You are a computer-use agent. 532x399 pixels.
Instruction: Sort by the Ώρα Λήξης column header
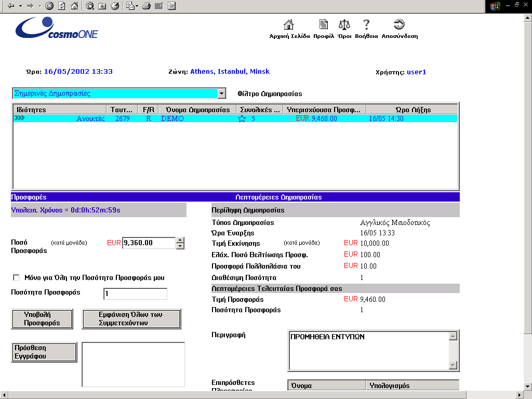point(412,110)
